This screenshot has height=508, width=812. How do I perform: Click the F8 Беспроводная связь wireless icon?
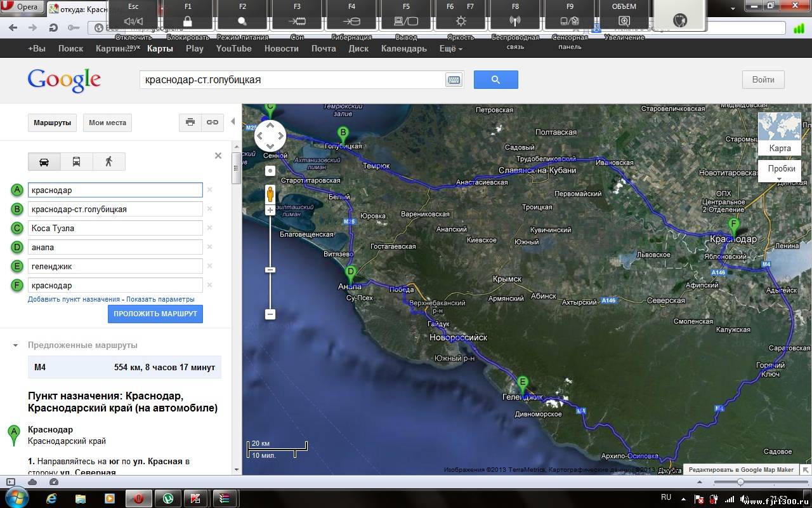tap(515, 21)
